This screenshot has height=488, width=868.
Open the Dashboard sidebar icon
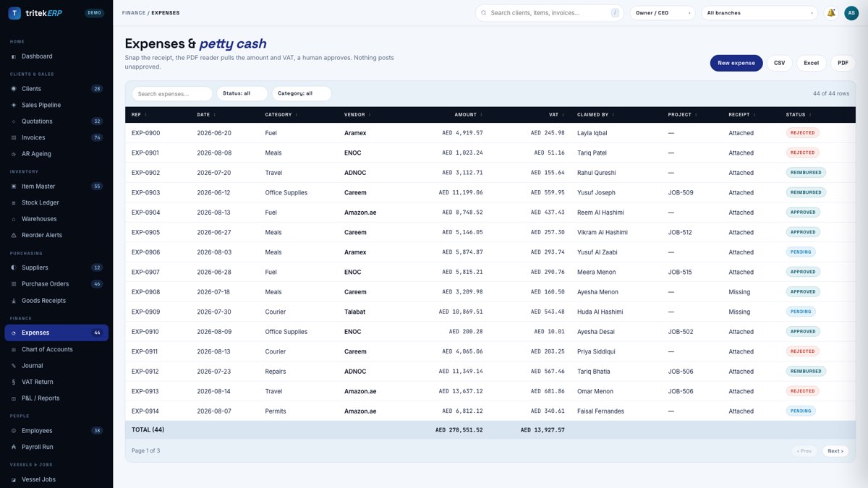(14, 56)
